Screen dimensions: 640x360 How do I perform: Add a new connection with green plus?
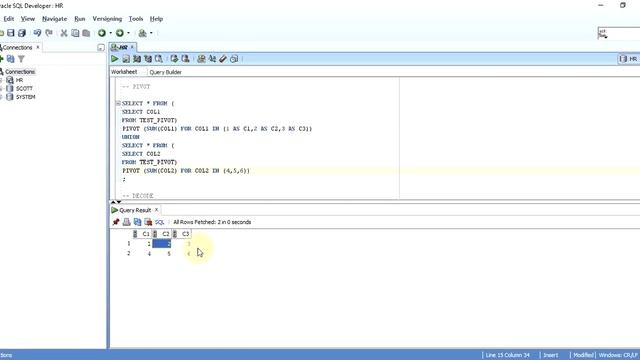click(1, 59)
